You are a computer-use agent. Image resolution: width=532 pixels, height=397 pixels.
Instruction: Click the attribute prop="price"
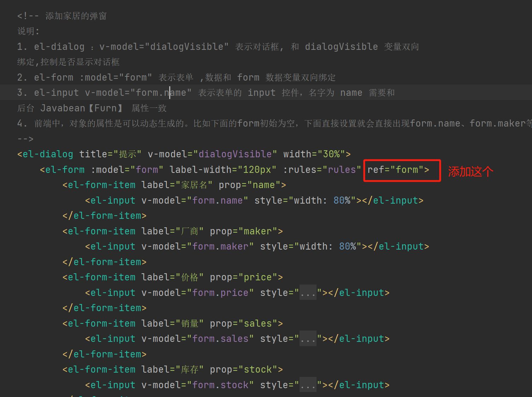[244, 277]
